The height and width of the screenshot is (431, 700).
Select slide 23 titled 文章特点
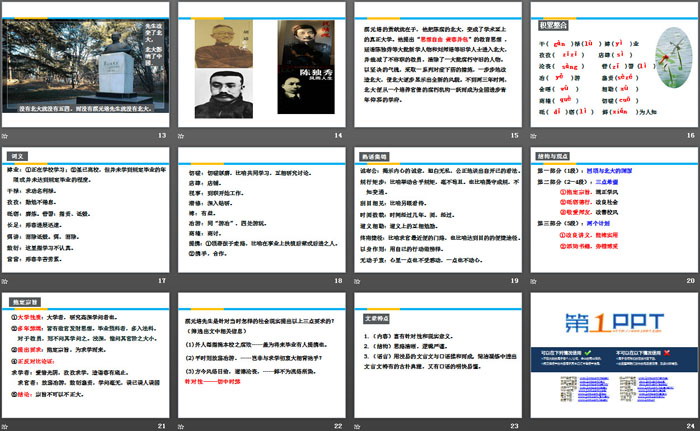click(434, 351)
